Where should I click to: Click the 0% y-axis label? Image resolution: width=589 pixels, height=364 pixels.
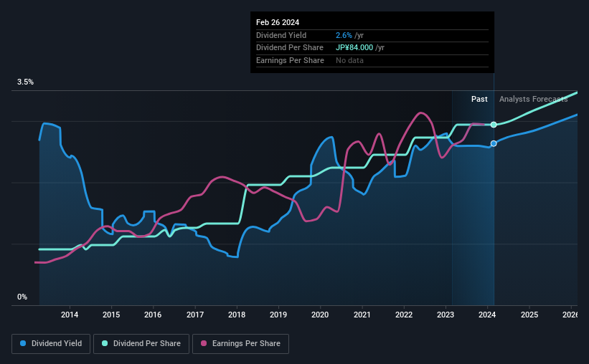coord(22,297)
